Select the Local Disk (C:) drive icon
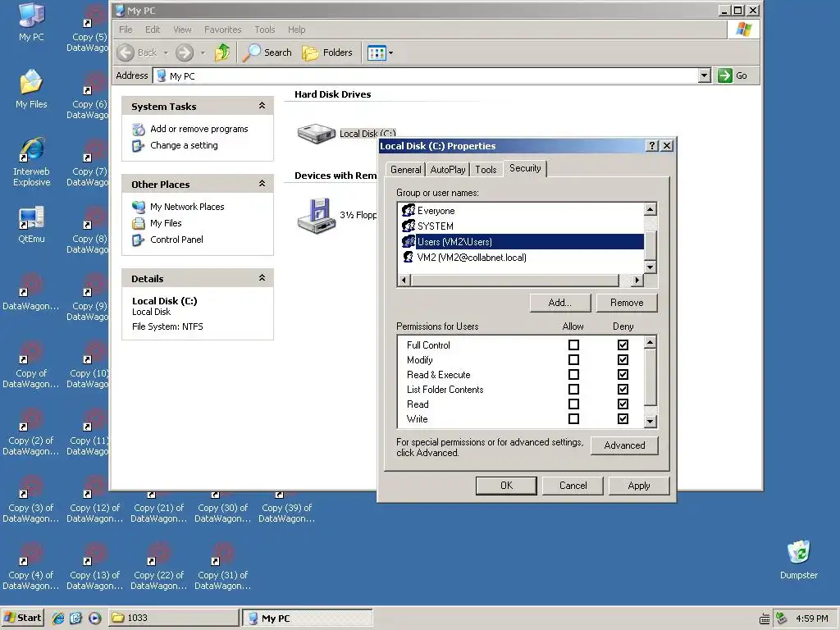Screen dimensions: 840x630 click(x=316, y=134)
